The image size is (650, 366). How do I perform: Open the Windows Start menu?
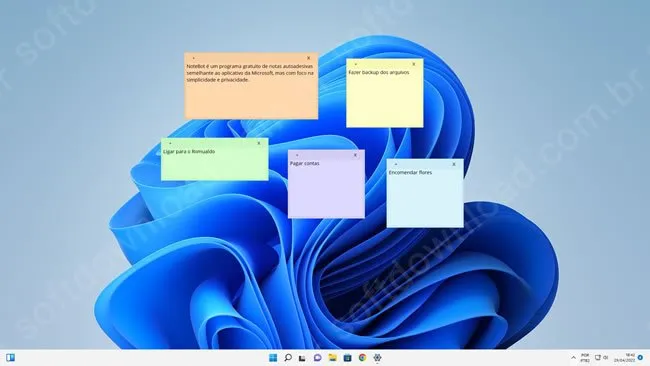(x=273, y=358)
